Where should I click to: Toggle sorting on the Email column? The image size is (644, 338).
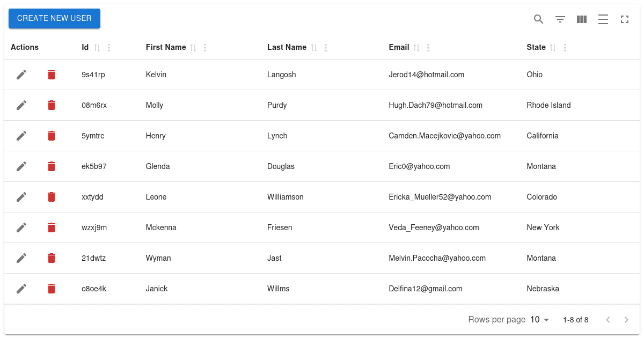(x=416, y=47)
